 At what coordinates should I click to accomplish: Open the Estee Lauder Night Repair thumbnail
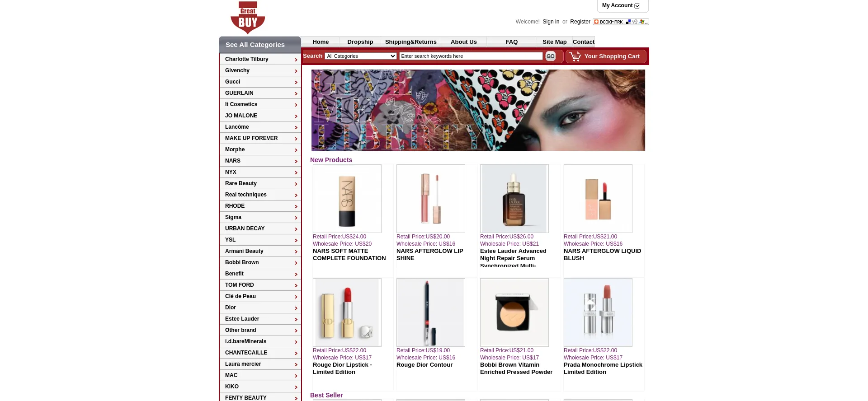(514, 199)
